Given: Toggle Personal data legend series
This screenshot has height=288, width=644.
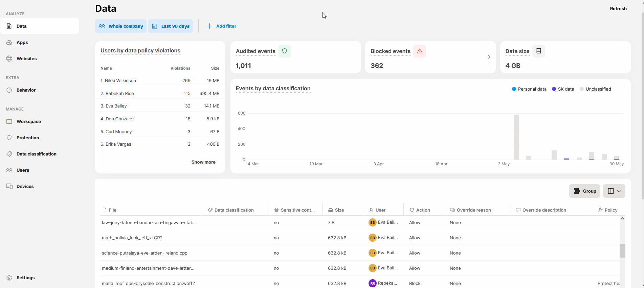Looking at the screenshot, I should 529,89.
